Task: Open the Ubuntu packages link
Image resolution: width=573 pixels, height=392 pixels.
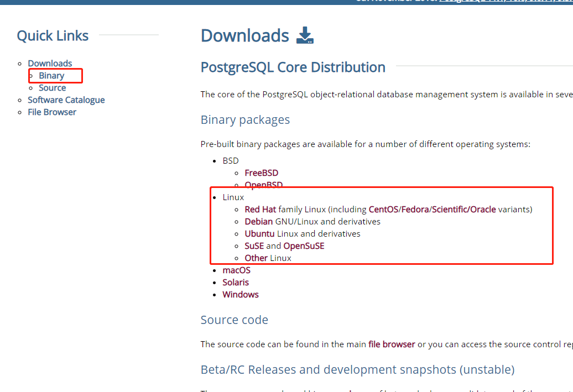Action: pyautogui.click(x=259, y=233)
